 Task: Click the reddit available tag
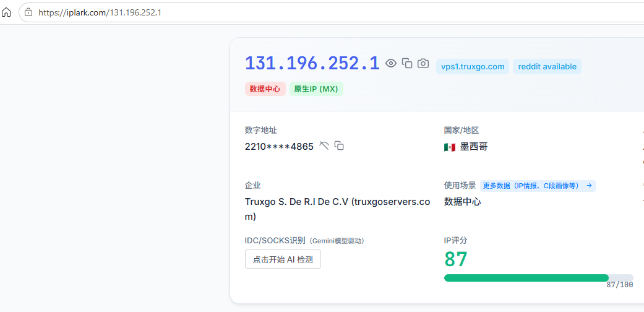[x=547, y=67]
